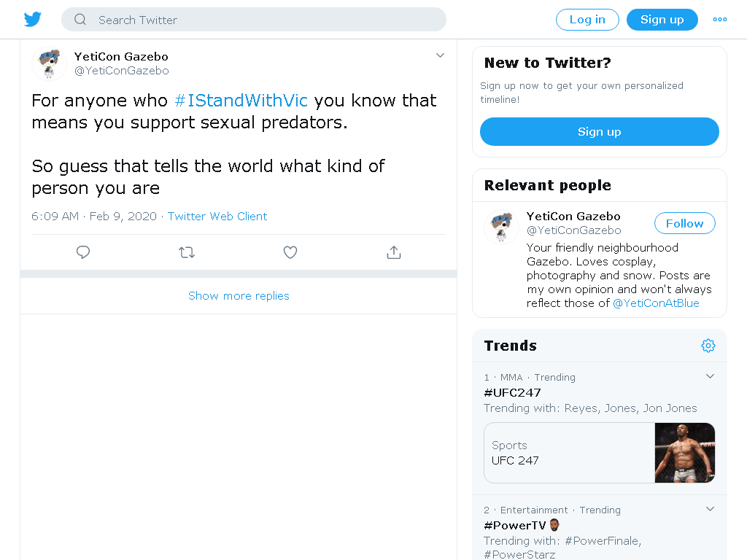Share the tweet via the upload arrow icon
The image size is (747, 560).
(393, 252)
